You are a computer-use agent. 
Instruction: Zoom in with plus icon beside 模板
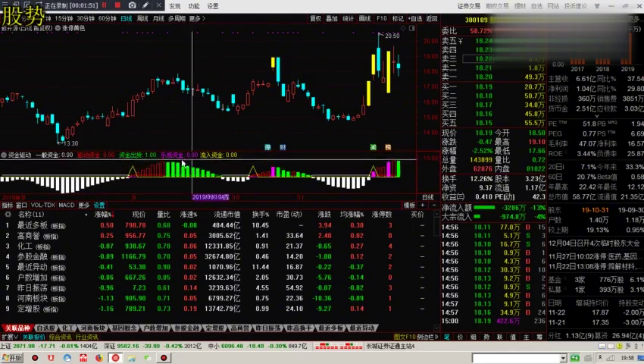click(423, 205)
